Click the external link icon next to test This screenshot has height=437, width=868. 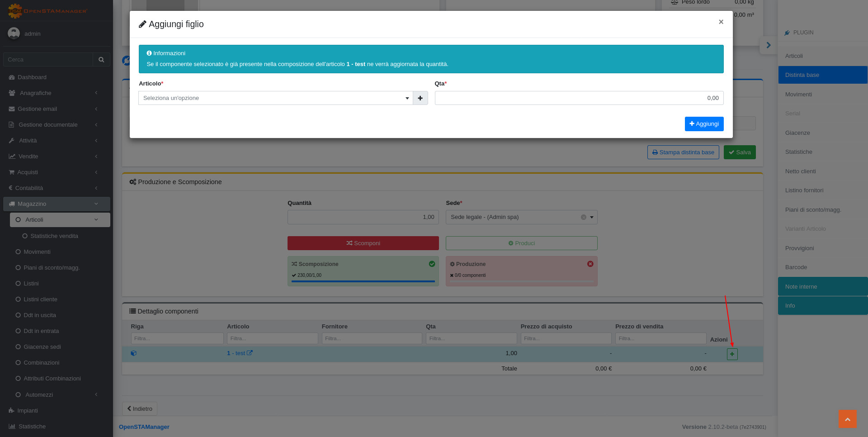[x=250, y=353]
